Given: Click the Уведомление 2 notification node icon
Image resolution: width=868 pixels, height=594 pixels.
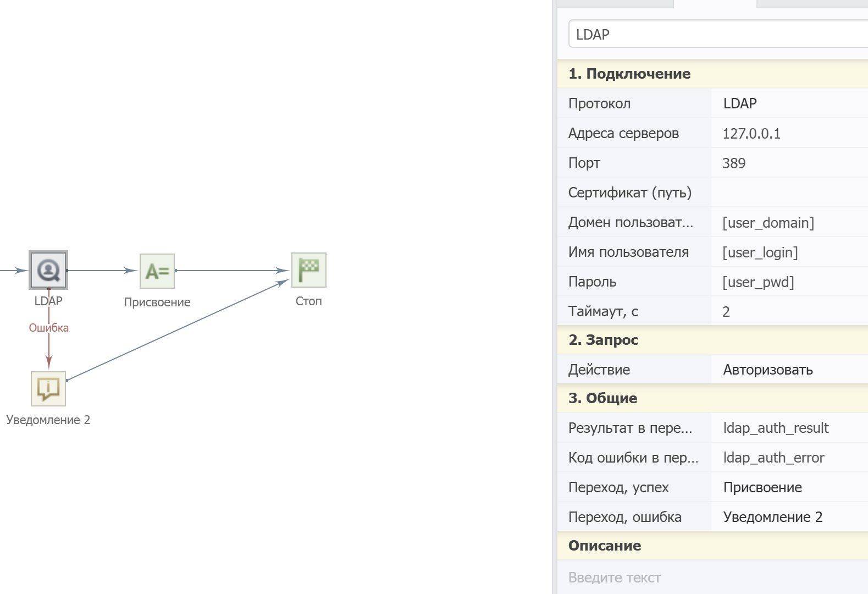Looking at the screenshot, I should click(48, 389).
